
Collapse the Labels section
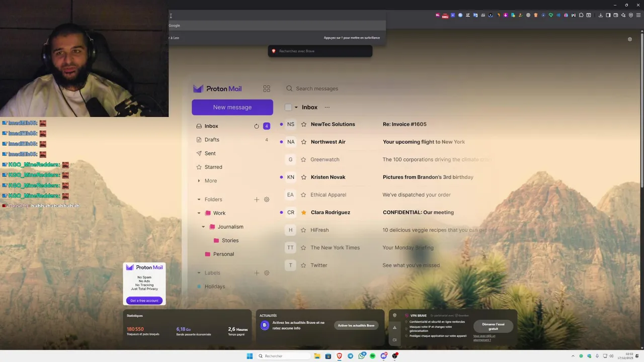[x=199, y=273]
